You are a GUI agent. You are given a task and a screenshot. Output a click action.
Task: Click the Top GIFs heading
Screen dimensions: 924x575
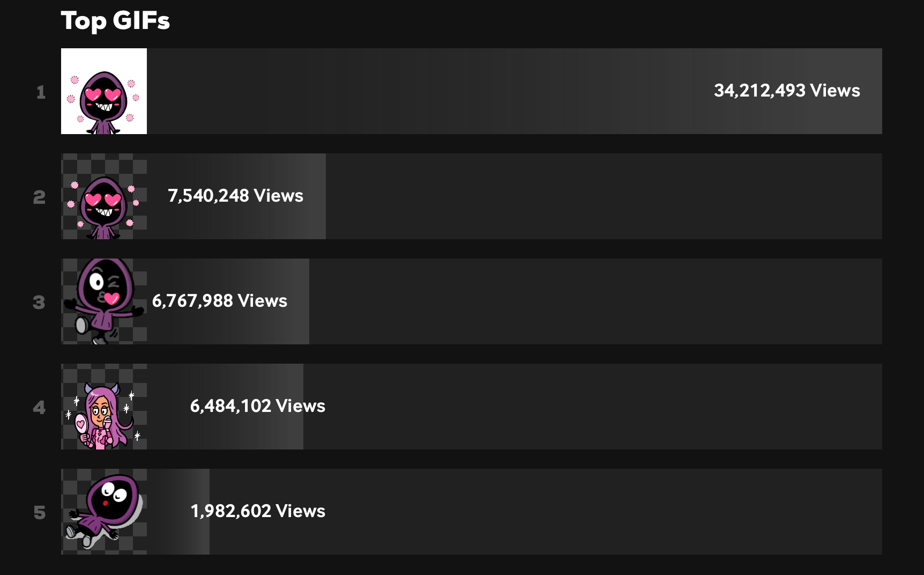115,21
